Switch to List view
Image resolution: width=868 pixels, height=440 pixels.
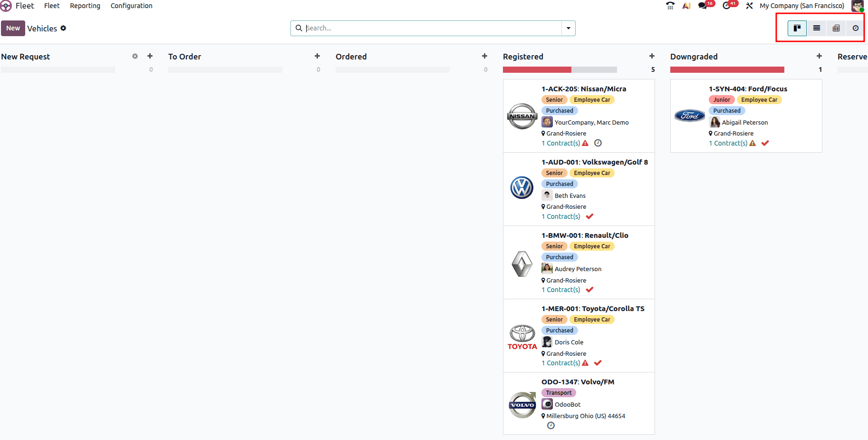point(817,28)
